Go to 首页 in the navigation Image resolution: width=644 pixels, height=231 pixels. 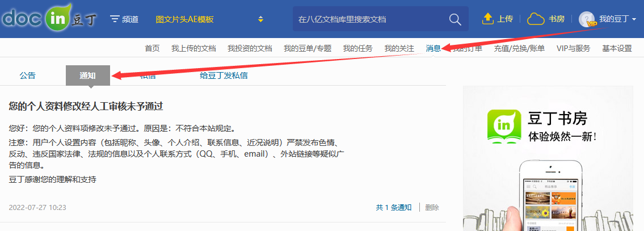pos(152,48)
